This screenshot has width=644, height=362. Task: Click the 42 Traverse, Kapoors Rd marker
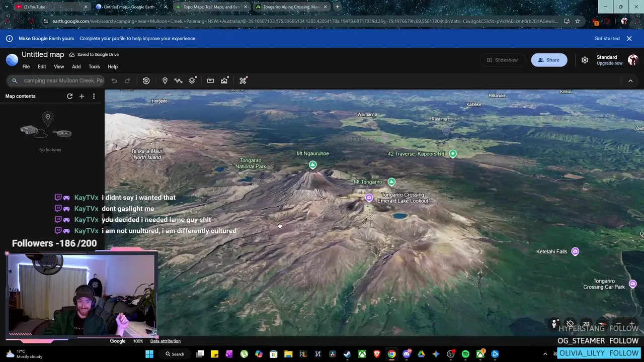(x=453, y=154)
